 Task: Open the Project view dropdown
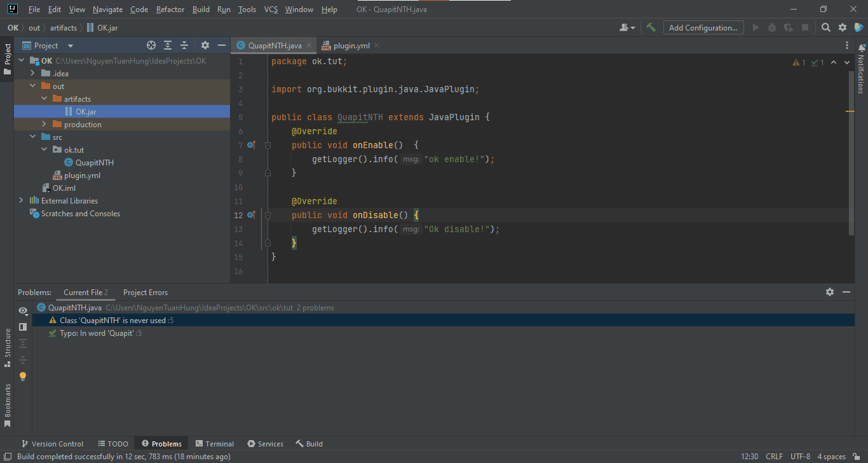click(70, 46)
